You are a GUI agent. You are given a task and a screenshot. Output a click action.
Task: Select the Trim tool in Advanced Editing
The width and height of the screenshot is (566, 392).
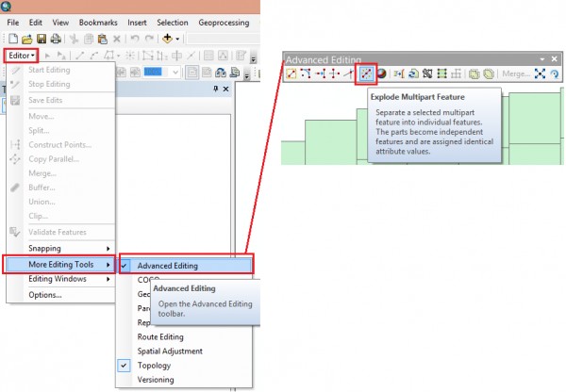tap(334, 73)
